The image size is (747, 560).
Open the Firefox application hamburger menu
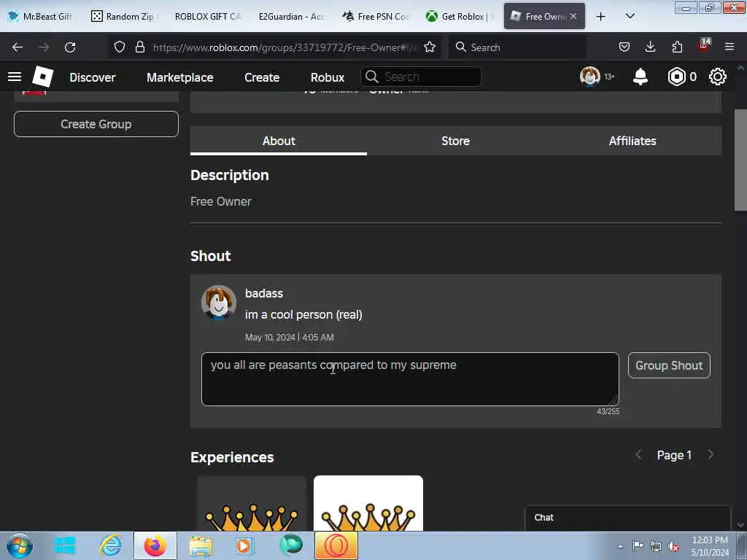click(729, 47)
